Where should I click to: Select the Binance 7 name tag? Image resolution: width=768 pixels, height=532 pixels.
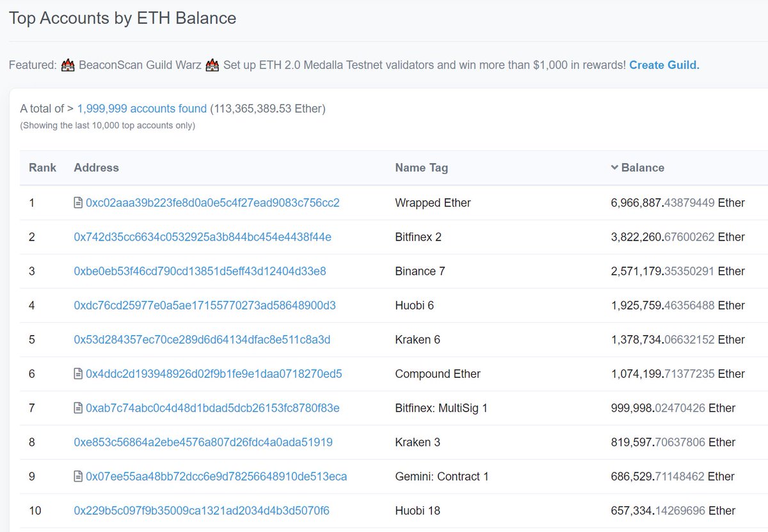tap(420, 271)
